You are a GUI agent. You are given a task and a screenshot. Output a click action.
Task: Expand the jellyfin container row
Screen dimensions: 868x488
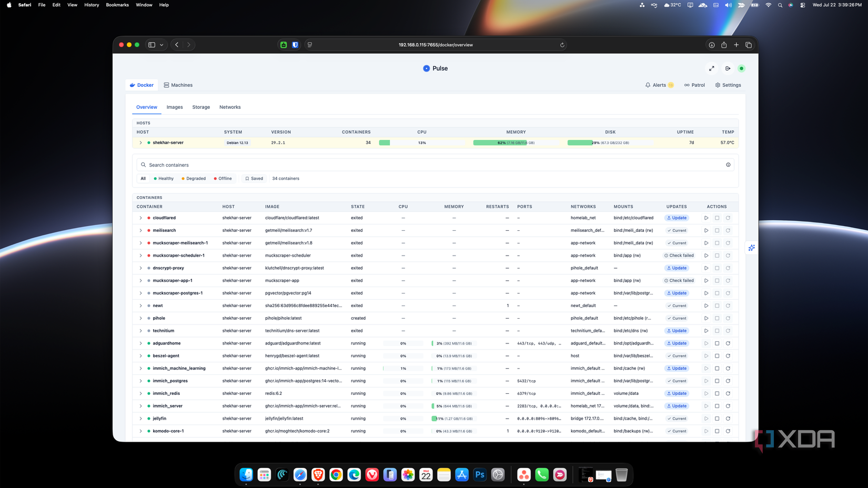140,419
